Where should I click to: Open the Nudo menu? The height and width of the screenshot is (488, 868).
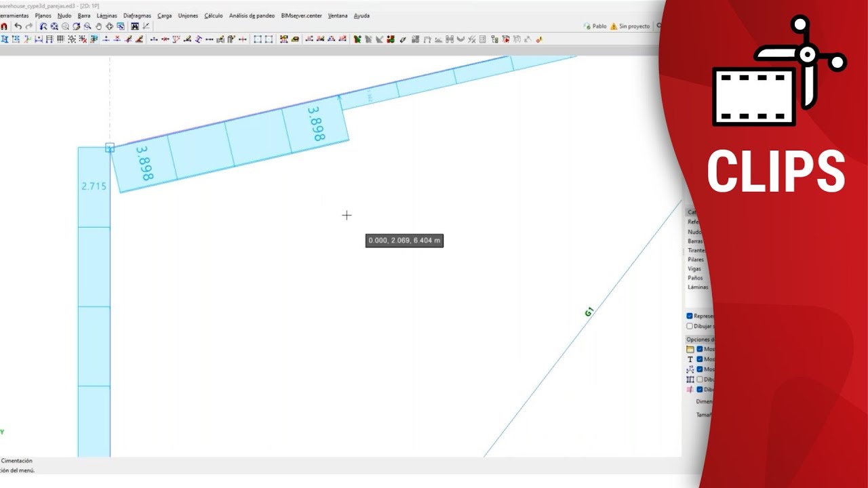click(64, 16)
